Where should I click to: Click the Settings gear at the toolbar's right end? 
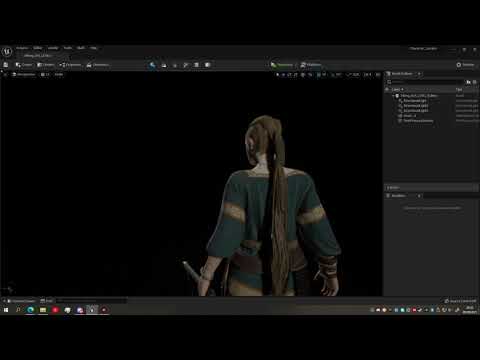coord(465,65)
